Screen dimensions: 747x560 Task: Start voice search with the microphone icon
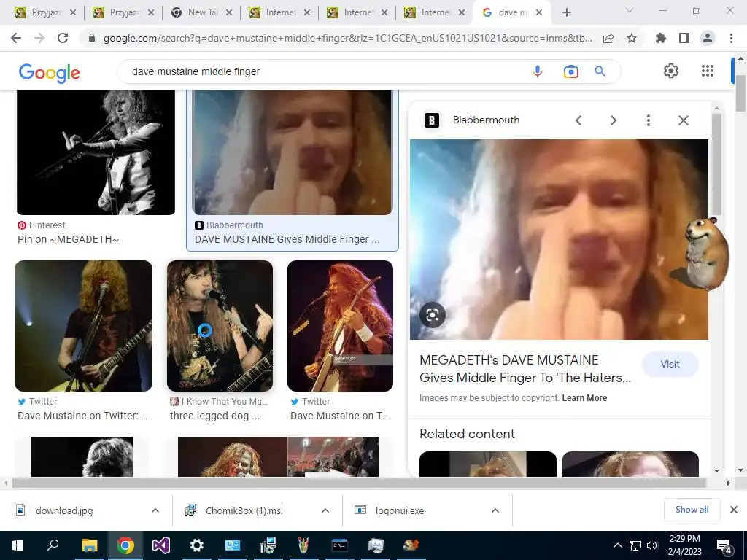(538, 71)
